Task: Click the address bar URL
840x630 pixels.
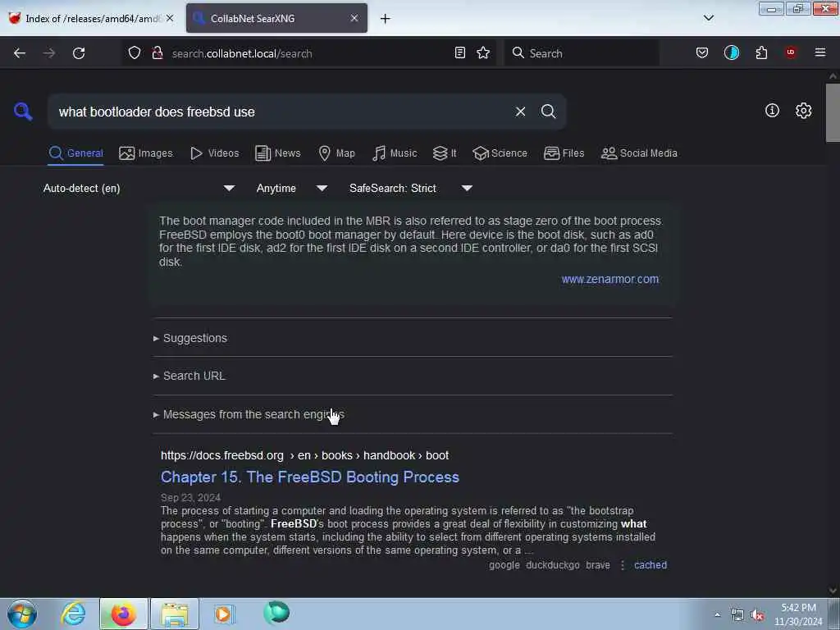Action: [242, 53]
